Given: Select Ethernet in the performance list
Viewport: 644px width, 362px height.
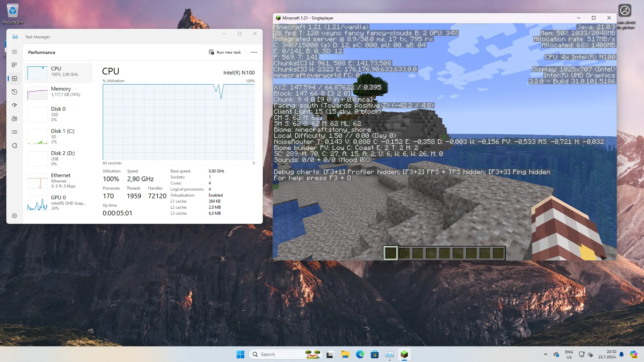Looking at the screenshot, I should point(59,180).
